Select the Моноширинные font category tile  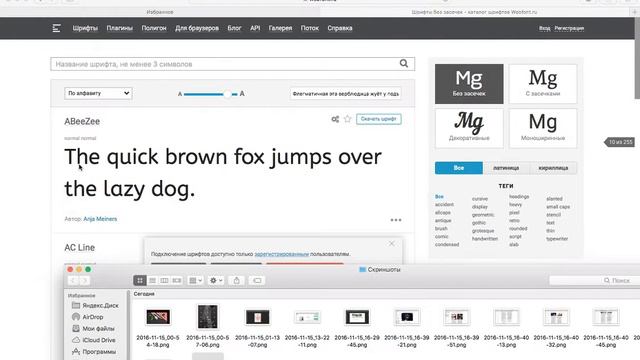click(x=543, y=128)
